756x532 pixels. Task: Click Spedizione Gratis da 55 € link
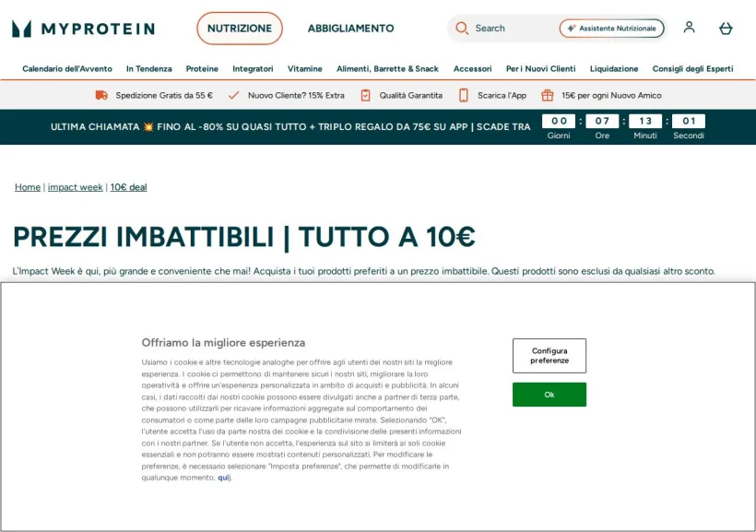click(x=164, y=96)
